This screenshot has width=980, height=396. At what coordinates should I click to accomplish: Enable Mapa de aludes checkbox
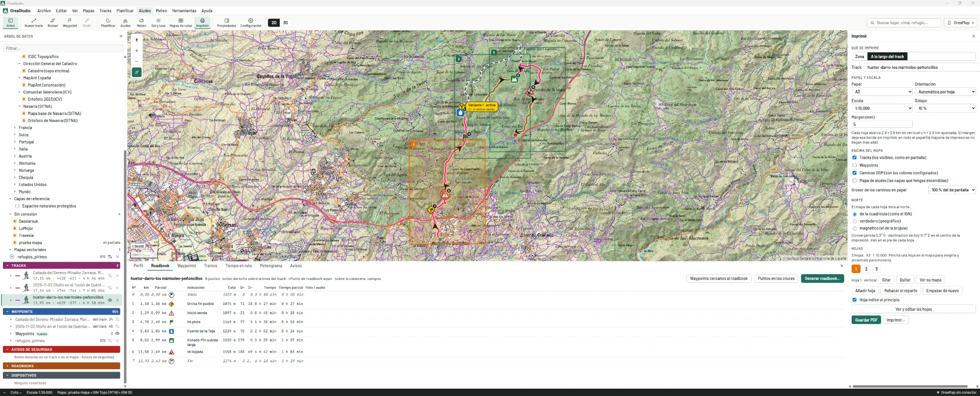pos(855,181)
